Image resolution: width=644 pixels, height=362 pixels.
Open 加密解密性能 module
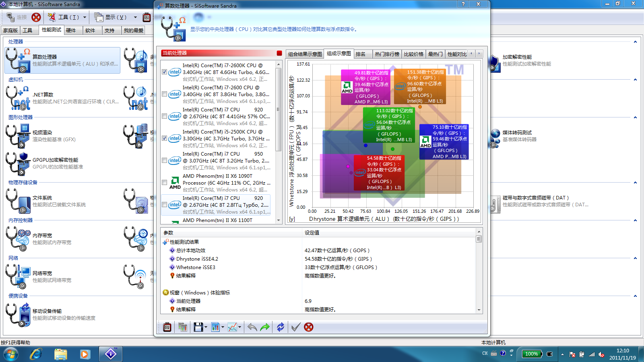click(x=521, y=60)
